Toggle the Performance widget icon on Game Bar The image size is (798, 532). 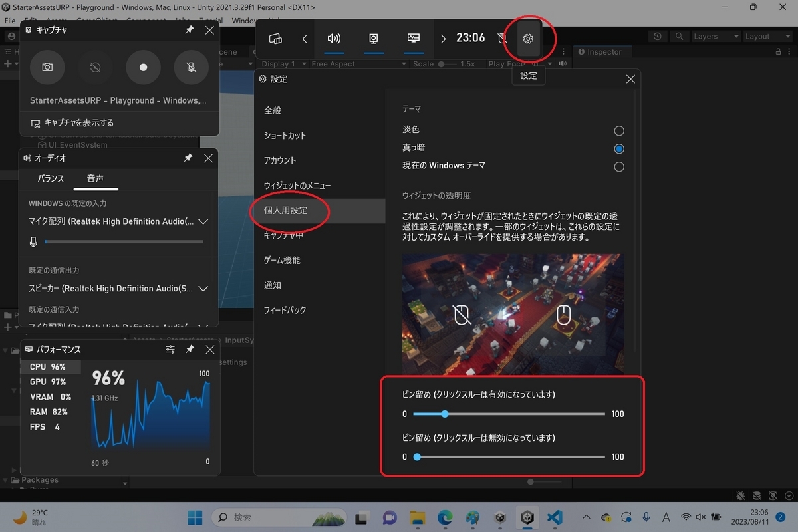(x=413, y=39)
